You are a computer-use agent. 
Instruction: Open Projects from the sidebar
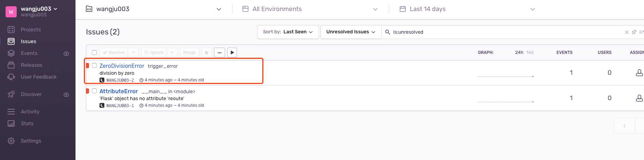click(x=31, y=30)
